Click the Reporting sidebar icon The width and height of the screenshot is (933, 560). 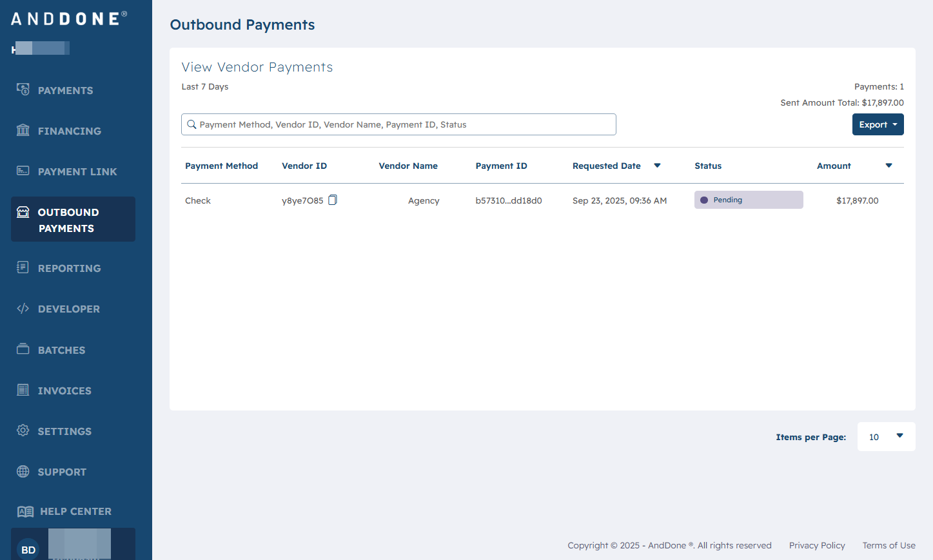coord(23,267)
